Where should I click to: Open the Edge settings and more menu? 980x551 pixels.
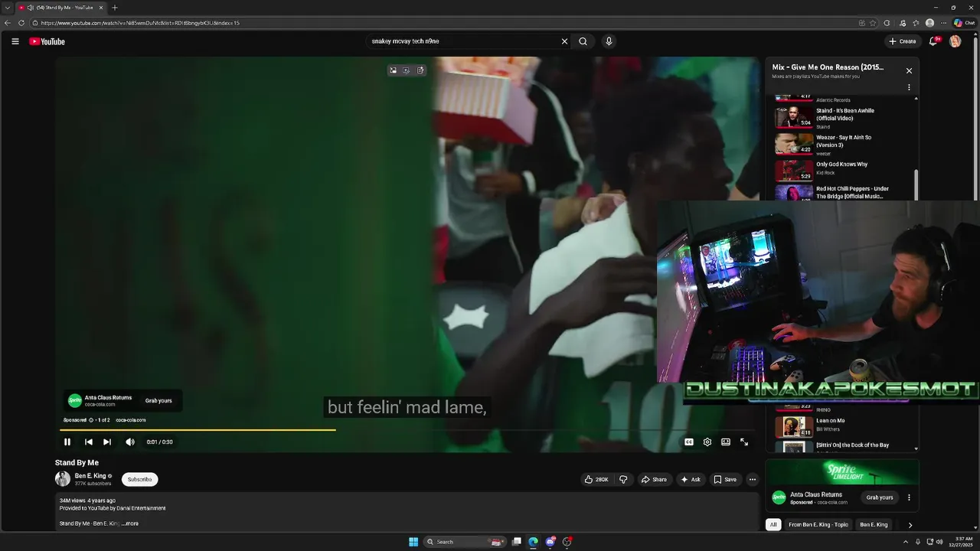[x=943, y=23]
